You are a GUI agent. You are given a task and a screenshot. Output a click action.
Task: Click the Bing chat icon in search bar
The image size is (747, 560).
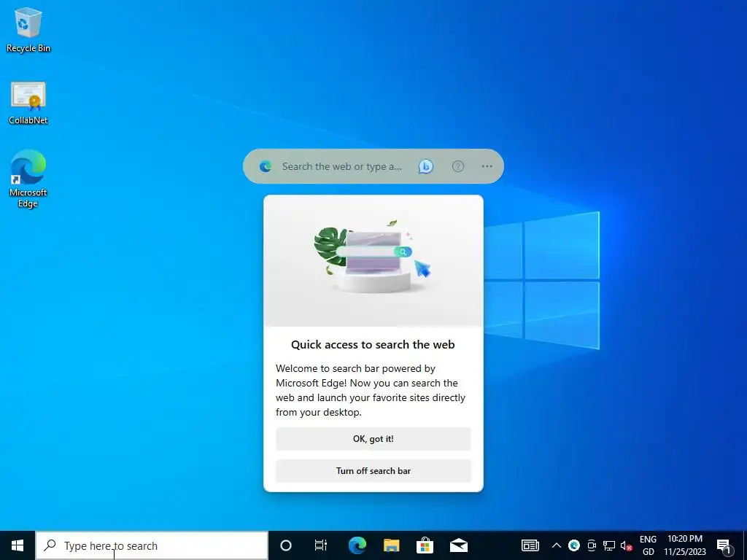coord(425,166)
